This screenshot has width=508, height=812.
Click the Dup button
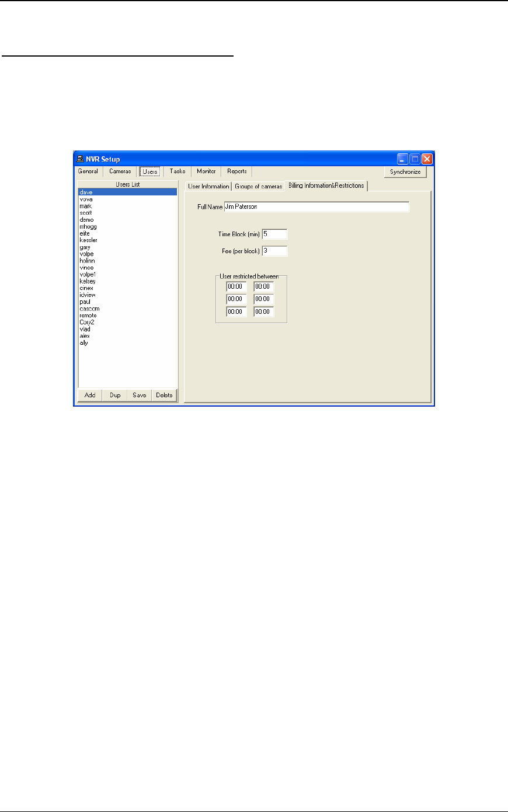(x=115, y=395)
